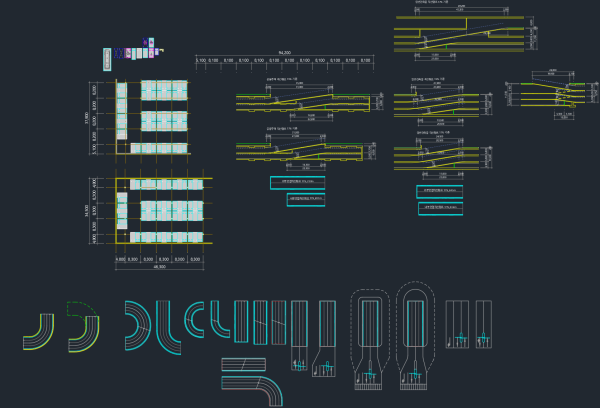
Task: Select the lower parking floor plan
Action: (x=160, y=210)
